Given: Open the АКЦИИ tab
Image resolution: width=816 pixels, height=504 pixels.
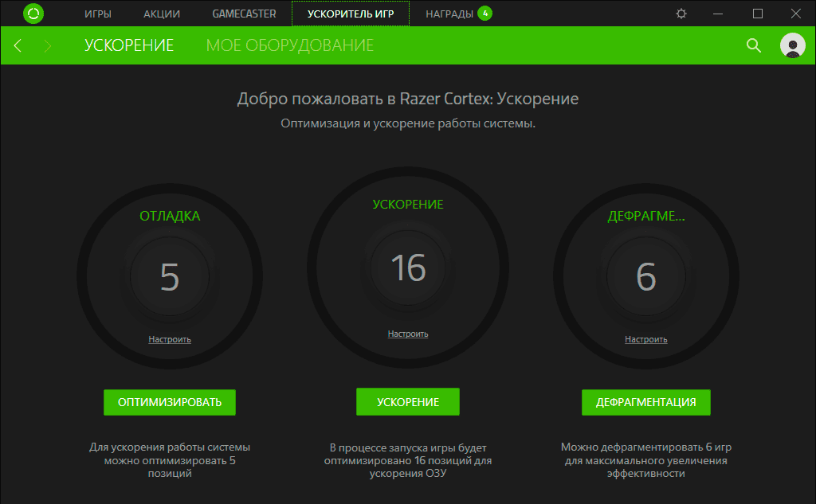Looking at the screenshot, I should 162,14.
